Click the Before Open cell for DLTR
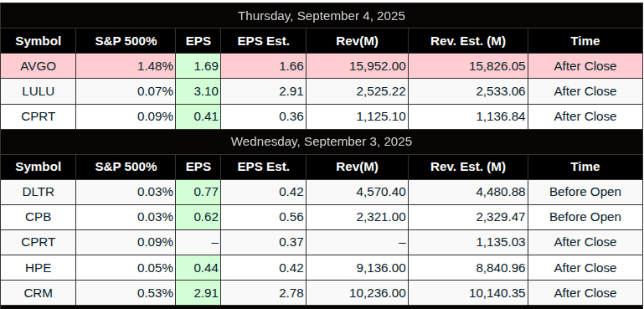This screenshot has width=644, height=309. pyautogui.click(x=585, y=192)
